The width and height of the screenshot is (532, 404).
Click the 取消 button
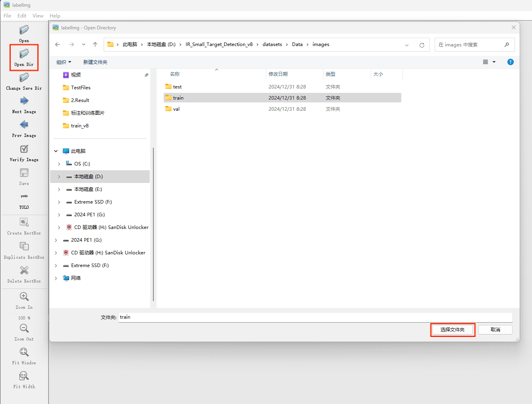point(495,330)
